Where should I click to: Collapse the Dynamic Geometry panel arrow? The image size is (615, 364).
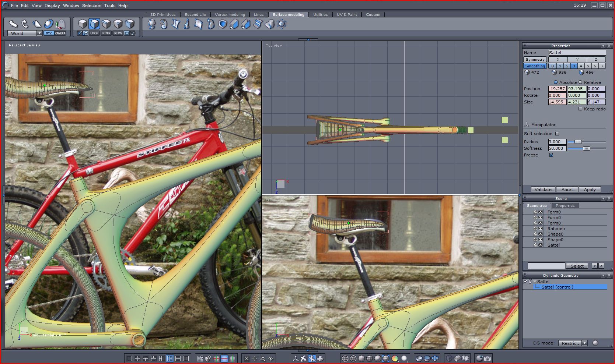coord(603,276)
